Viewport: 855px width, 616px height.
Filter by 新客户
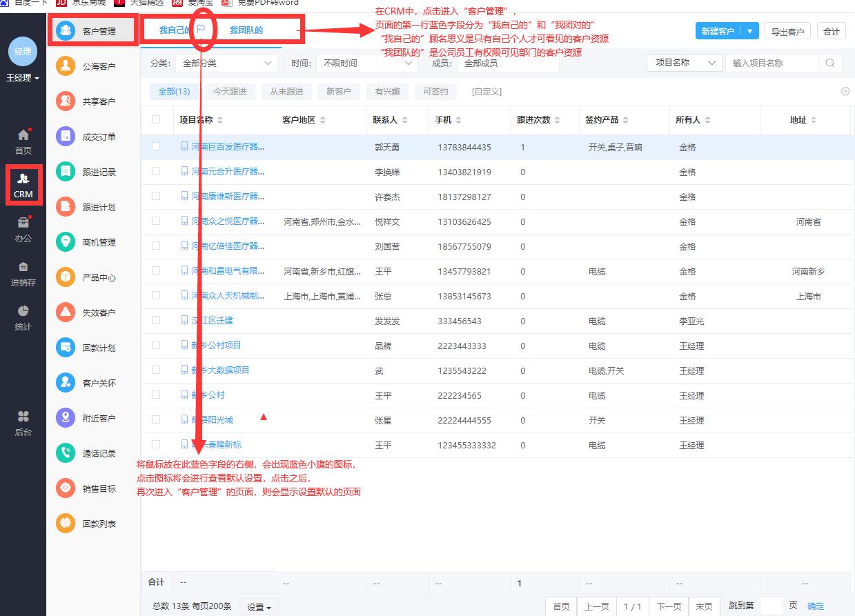click(x=339, y=91)
